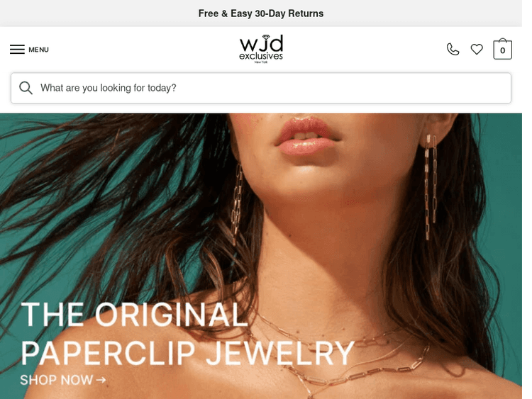532x399 pixels.
Task: Click the wjd exclusives logo
Action: (261, 49)
